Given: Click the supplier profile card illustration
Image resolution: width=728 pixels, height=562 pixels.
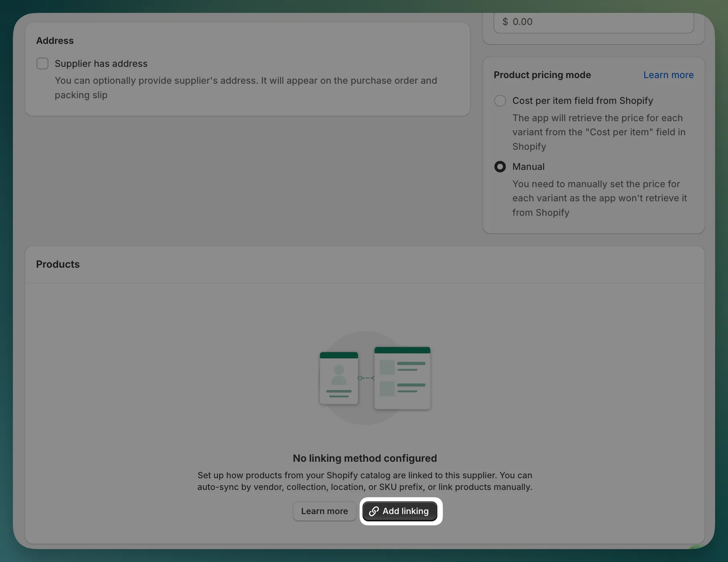Looking at the screenshot, I should pos(339,378).
